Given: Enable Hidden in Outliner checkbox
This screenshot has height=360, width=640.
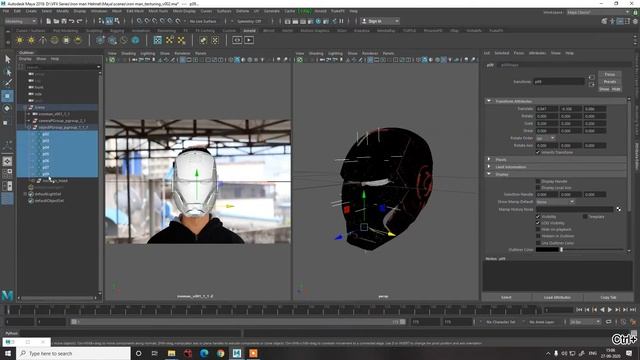Looking at the screenshot, I should point(538,236).
